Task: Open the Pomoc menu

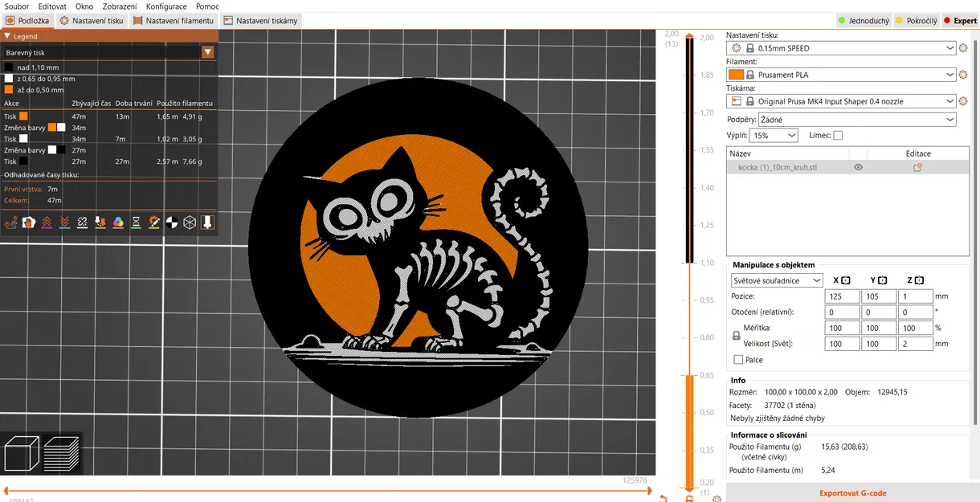Action: [x=207, y=6]
